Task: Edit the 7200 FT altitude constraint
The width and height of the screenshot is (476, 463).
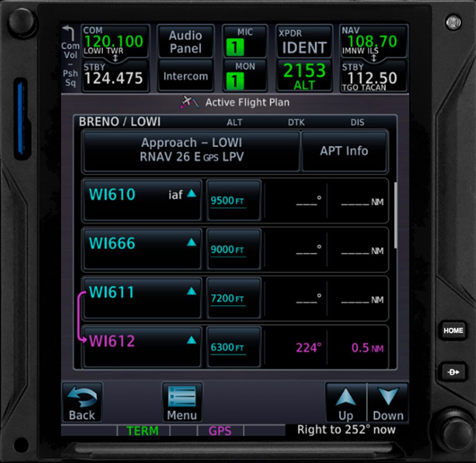Action: click(x=234, y=298)
